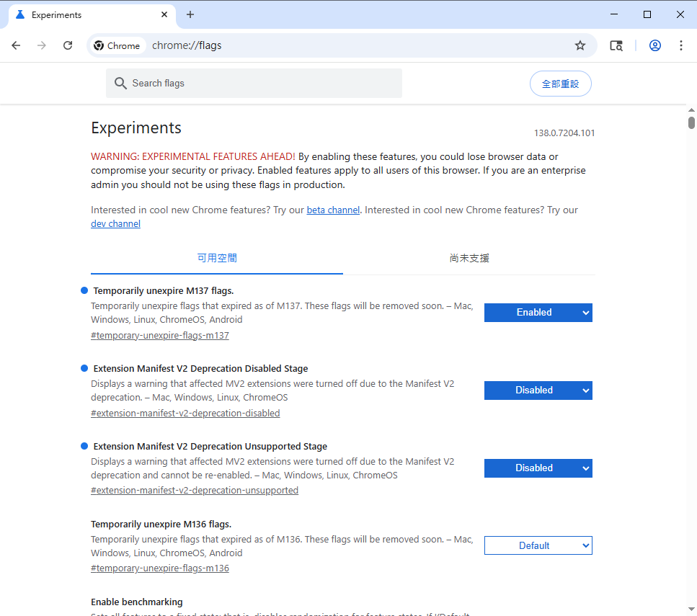Click the forward navigation arrow
Viewport: 697px width, 616px height.
(42, 45)
